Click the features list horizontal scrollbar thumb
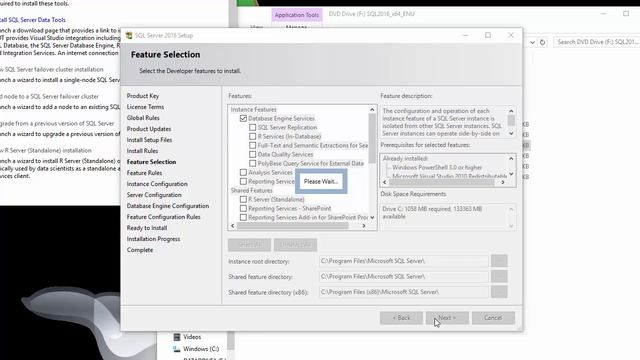The width and height of the screenshot is (640, 360). click(x=292, y=226)
